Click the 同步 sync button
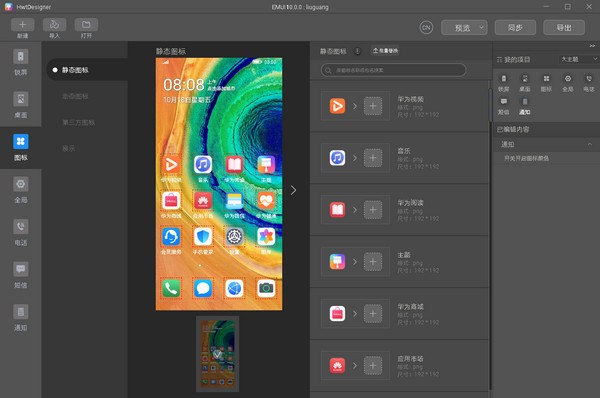The image size is (600, 398). point(515,28)
